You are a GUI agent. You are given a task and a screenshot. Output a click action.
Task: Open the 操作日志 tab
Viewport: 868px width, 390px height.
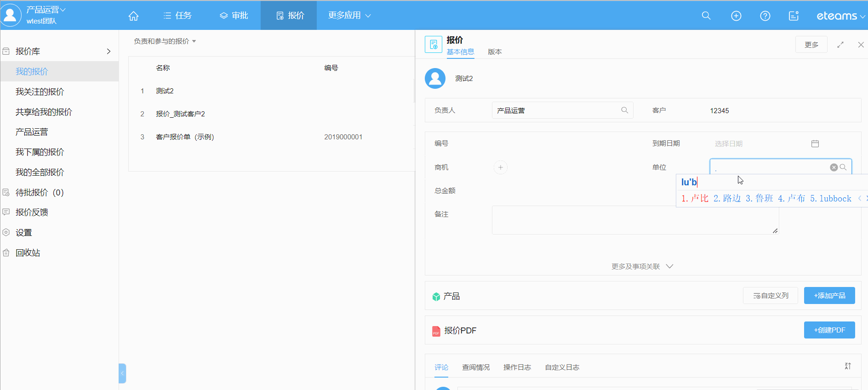pos(517,367)
